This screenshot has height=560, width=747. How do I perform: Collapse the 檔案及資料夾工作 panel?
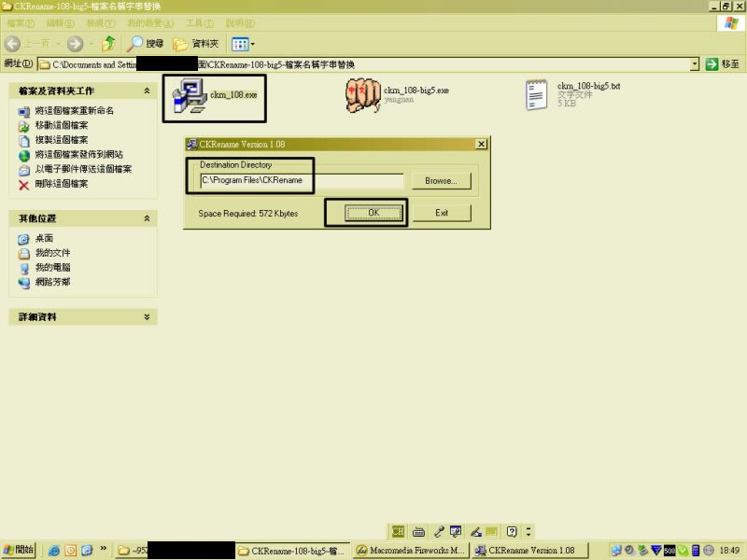click(147, 91)
